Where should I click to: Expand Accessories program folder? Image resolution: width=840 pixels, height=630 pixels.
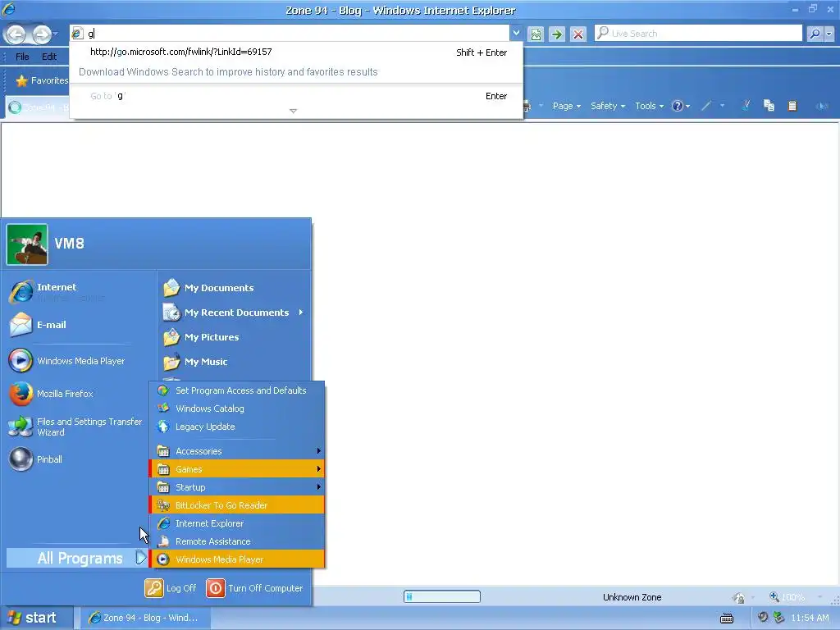point(237,451)
